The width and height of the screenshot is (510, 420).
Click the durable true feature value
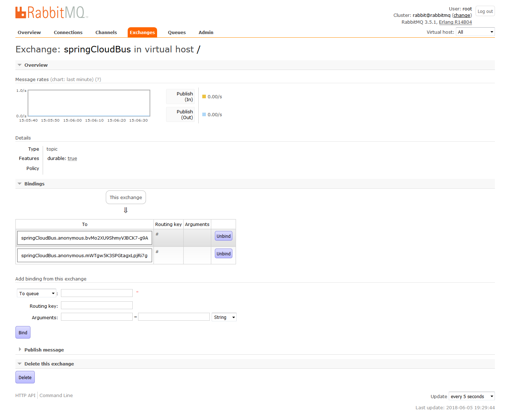click(72, 158)
